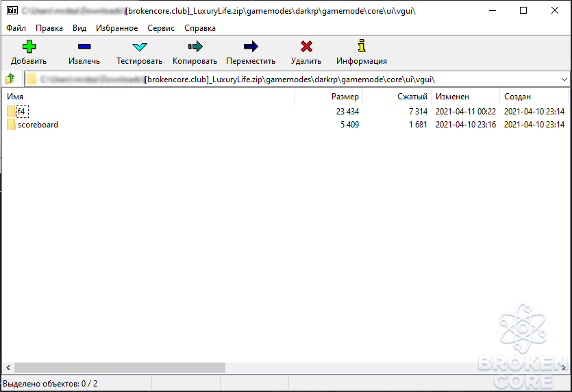Click the red X Удалить (Delete) icon

[306, 47]
